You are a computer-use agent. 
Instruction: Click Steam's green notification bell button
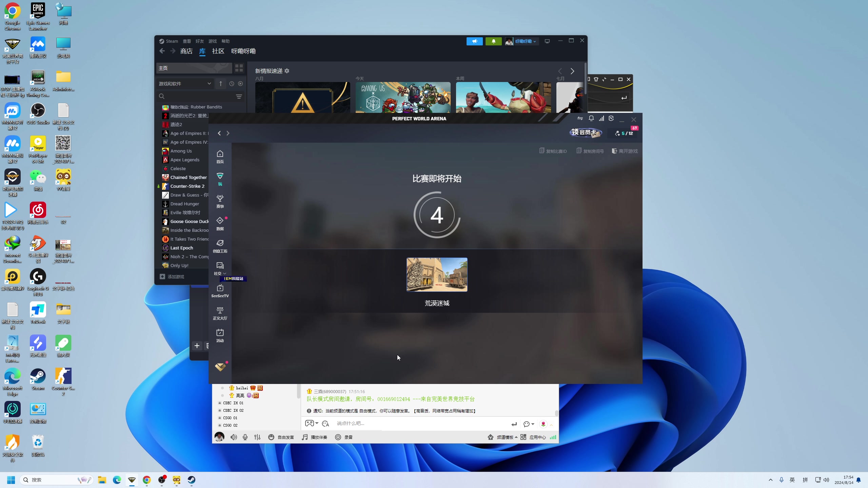tap(494, 41)
